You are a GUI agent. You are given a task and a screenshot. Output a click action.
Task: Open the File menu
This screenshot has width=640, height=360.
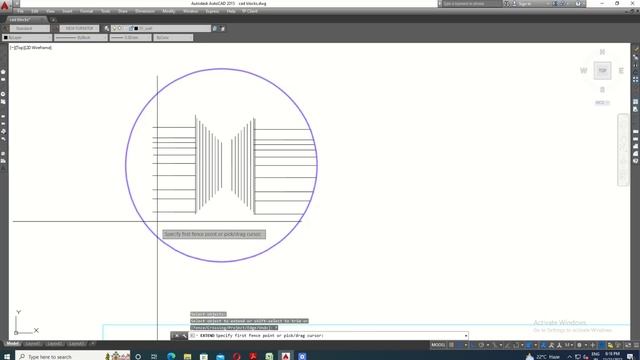(20, 11)
